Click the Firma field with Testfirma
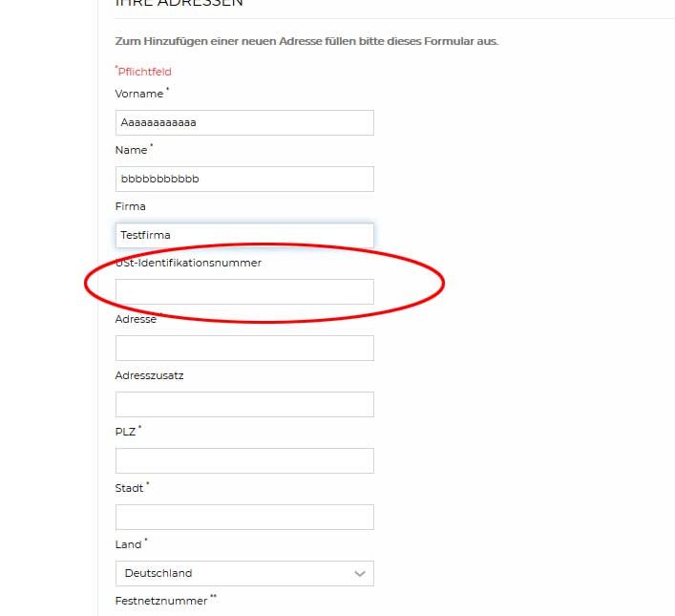Screen dimensions: 675x616 coord(243,235)
